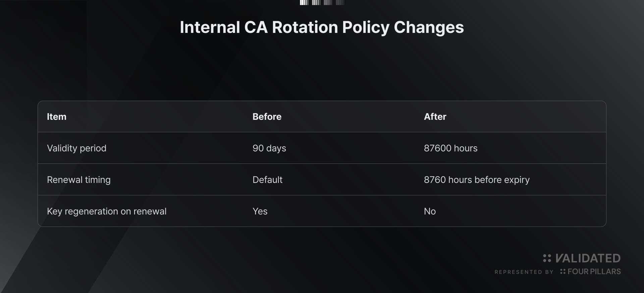The image size is (644, 293).
Task: Click the VALIDATED wordmark
Action: click(588, 258)
